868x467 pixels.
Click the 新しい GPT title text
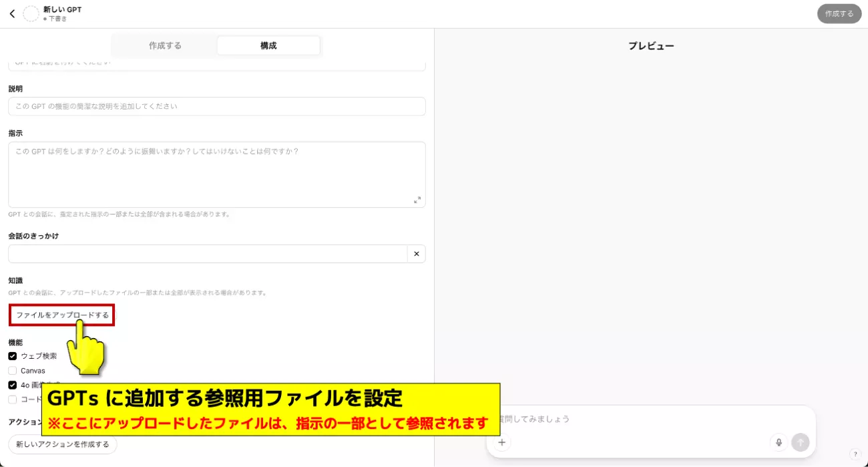tap(62, 9)
